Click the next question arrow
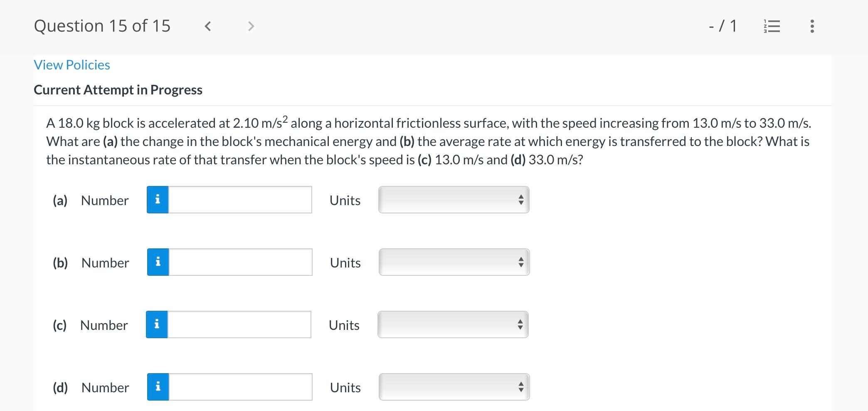 coord(251,26)
